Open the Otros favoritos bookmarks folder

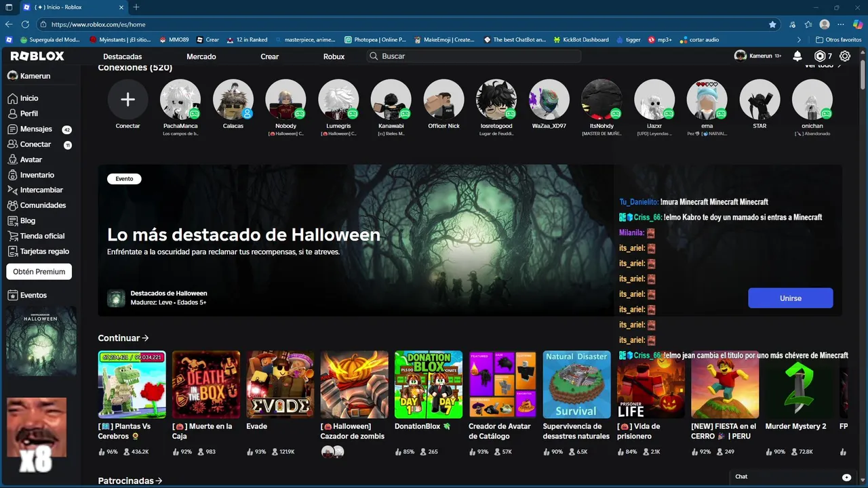(x=838, y=40)
